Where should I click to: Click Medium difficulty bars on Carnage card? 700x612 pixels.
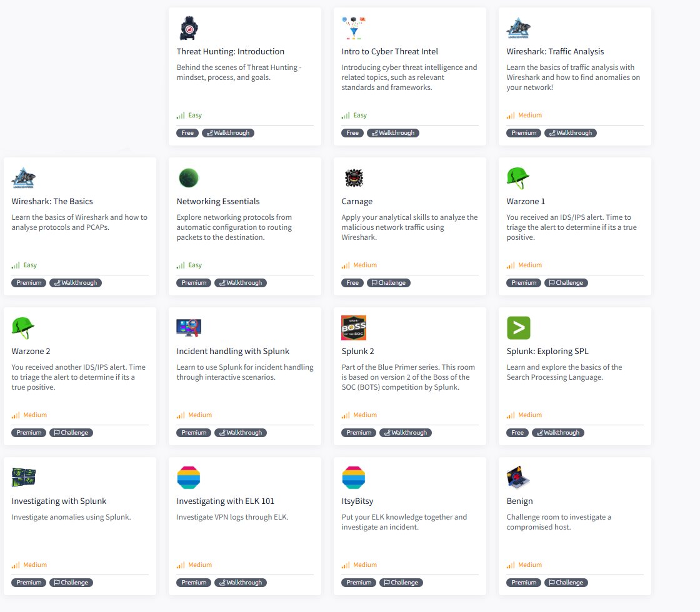pyautogui.click(x=346, y=265)
